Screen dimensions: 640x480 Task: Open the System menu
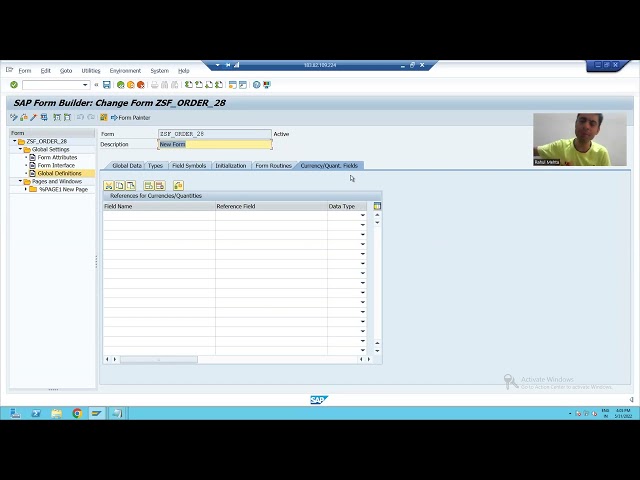pyautogui.click(x=160, y=71)
